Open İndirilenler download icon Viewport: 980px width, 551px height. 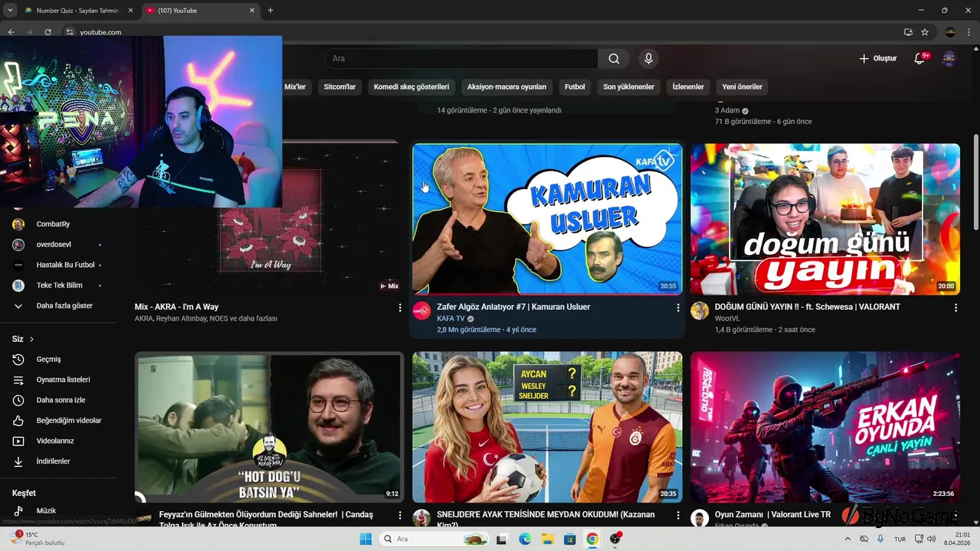(x=18, y=461)
